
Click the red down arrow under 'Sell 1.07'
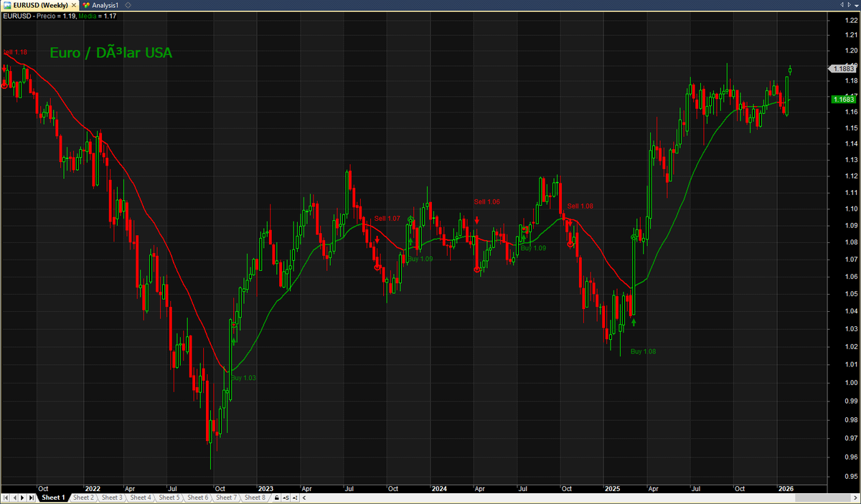pyautogui.click(x=377, y=240)
